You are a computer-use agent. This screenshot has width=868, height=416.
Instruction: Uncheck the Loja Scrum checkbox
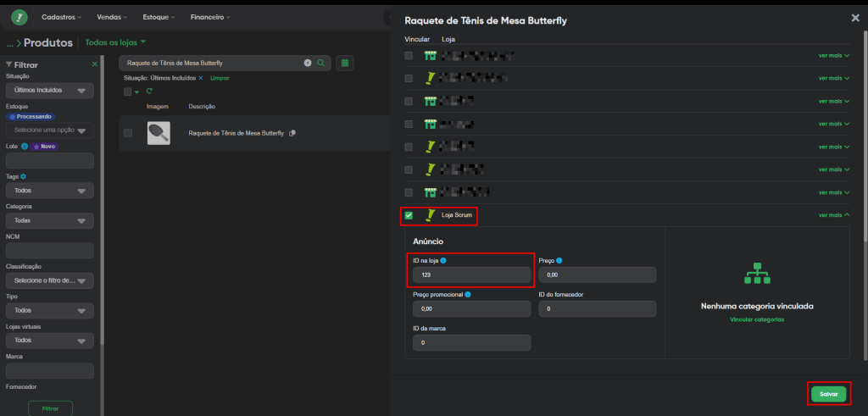tap(409, 215)
